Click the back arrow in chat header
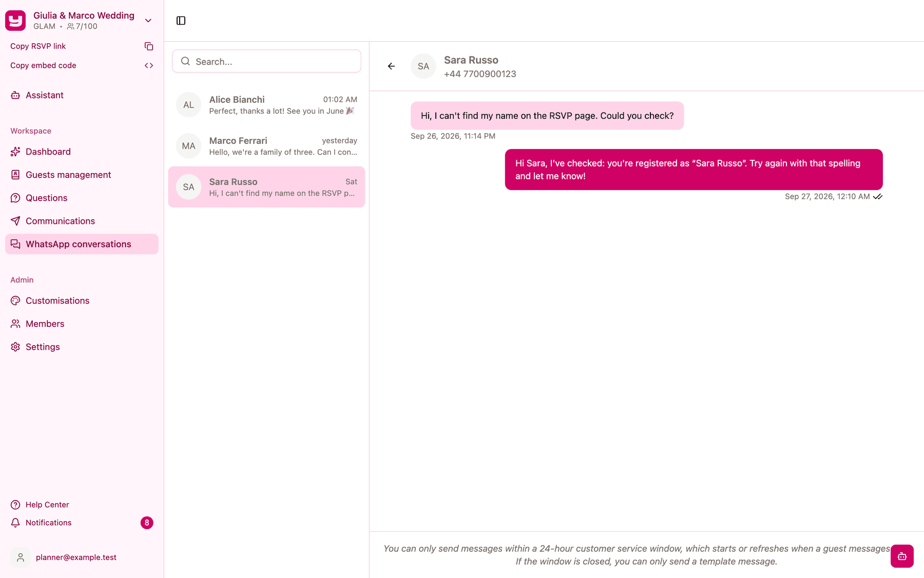This screenshot has width=924, height=578. [391, 66]
